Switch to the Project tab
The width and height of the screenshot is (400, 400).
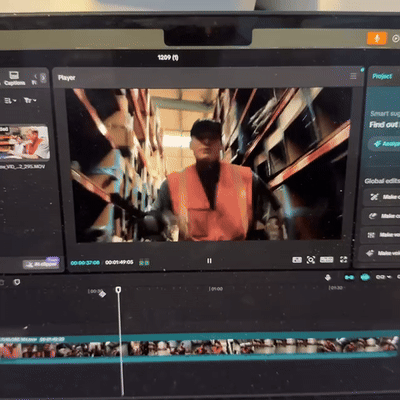tap(382, 76)
